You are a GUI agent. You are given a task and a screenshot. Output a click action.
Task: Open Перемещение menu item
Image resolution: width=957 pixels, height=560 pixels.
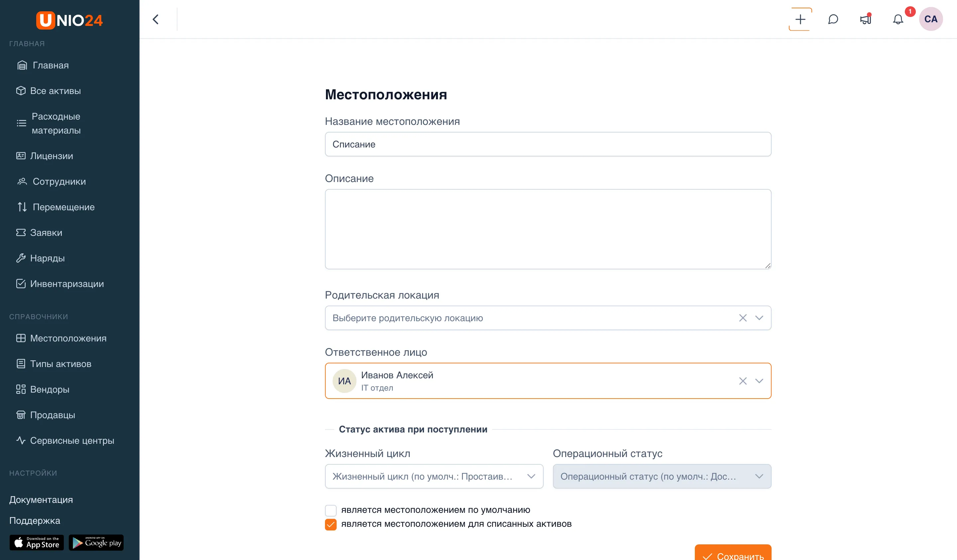[63, 207]
